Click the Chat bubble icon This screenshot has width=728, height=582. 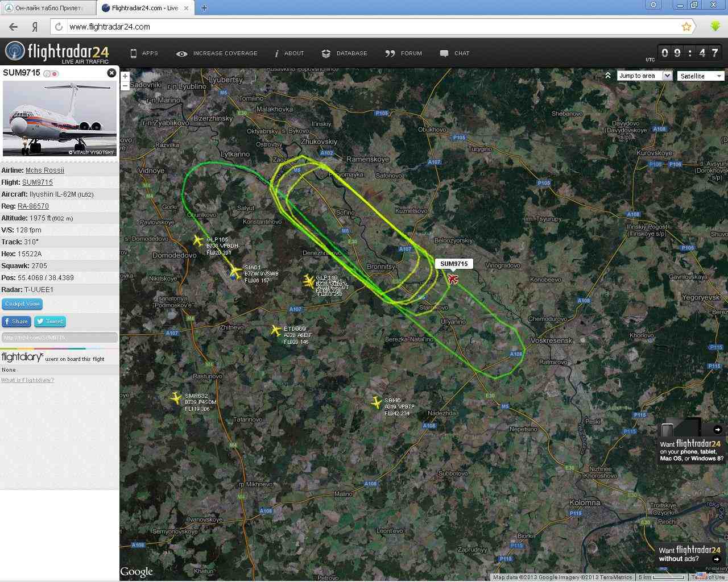[x=444, y=53]
